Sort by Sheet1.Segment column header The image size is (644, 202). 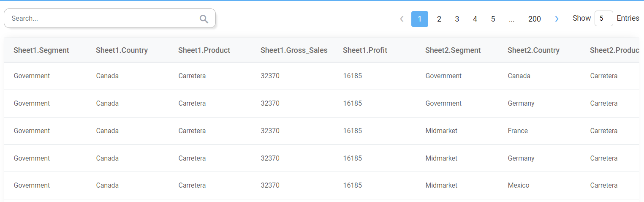pos(41,50)
